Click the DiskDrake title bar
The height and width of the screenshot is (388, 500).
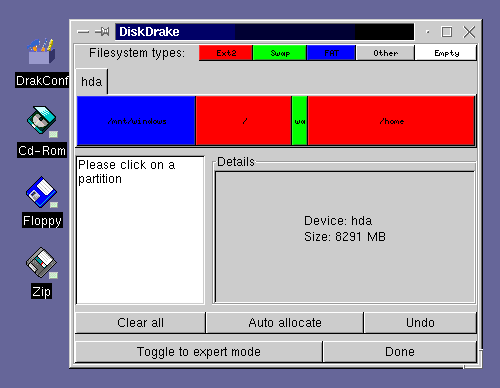(265, 32)
